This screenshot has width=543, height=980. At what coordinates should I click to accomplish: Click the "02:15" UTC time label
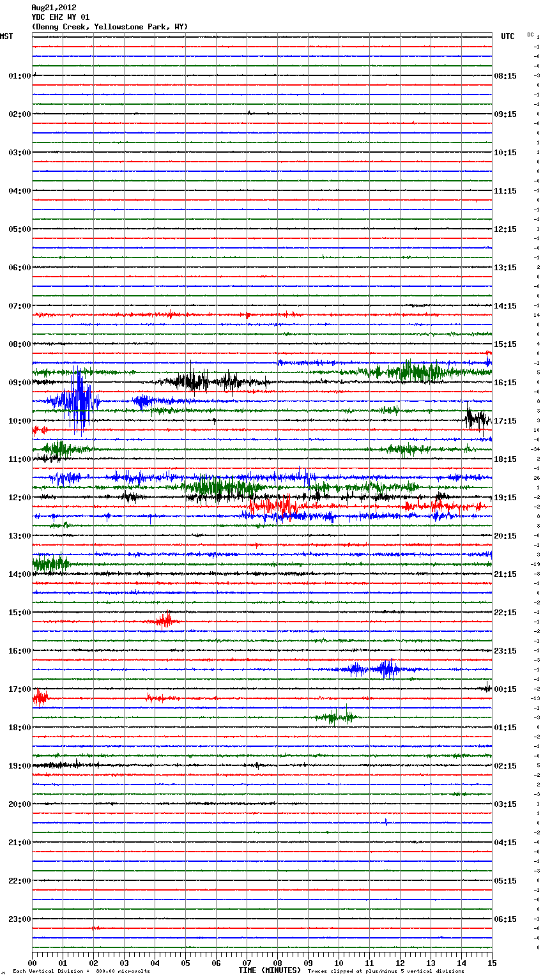tap(505, 766)
